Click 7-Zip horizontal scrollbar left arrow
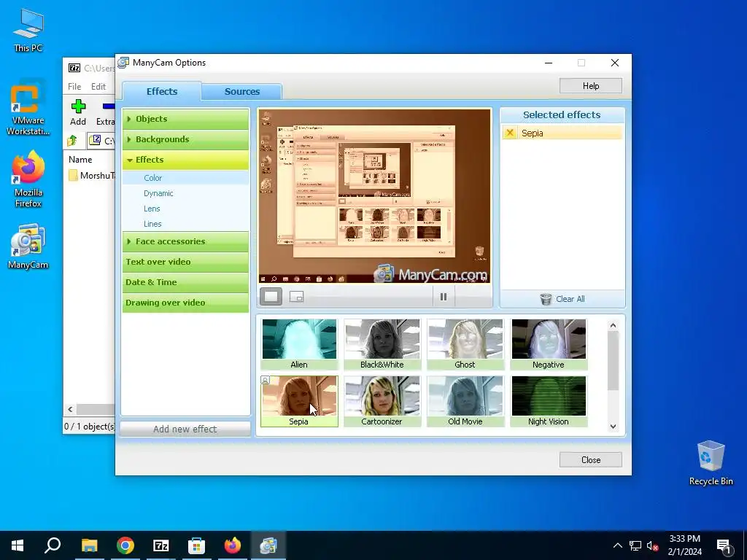The width and height of the screenshot is (747, 560). [x=71, y=409]
